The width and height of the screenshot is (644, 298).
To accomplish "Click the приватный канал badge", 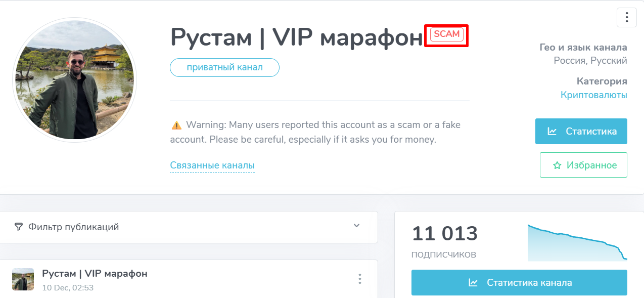I will tap(224, 67).
